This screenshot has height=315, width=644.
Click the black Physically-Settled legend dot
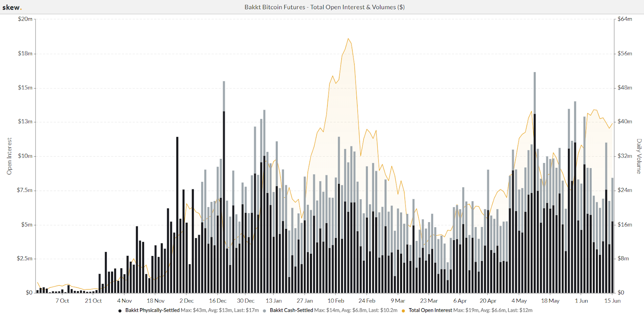coord(120,311)
